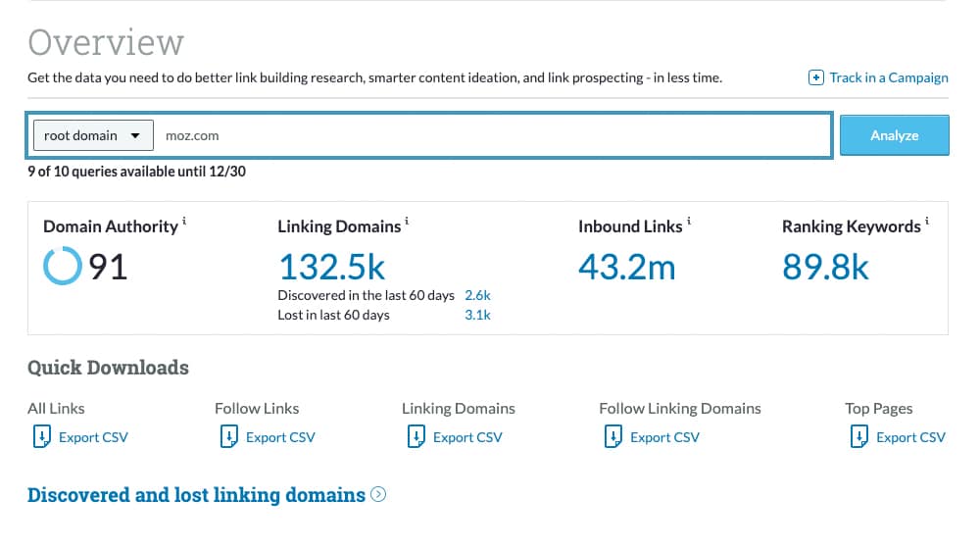Viewport: 980px width, 549px height.
Task: Click the Domain Authority score 91
Action: (108, 267)
